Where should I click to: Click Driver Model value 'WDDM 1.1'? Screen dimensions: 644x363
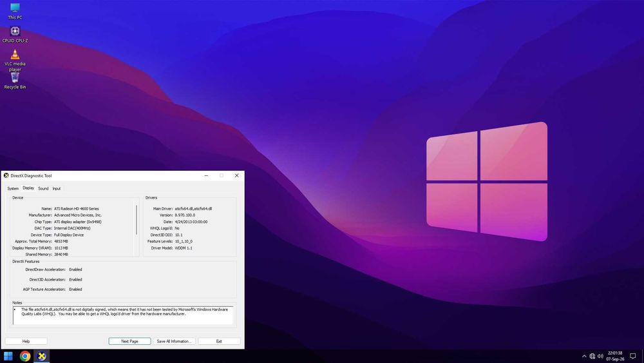tap(183, 248)
